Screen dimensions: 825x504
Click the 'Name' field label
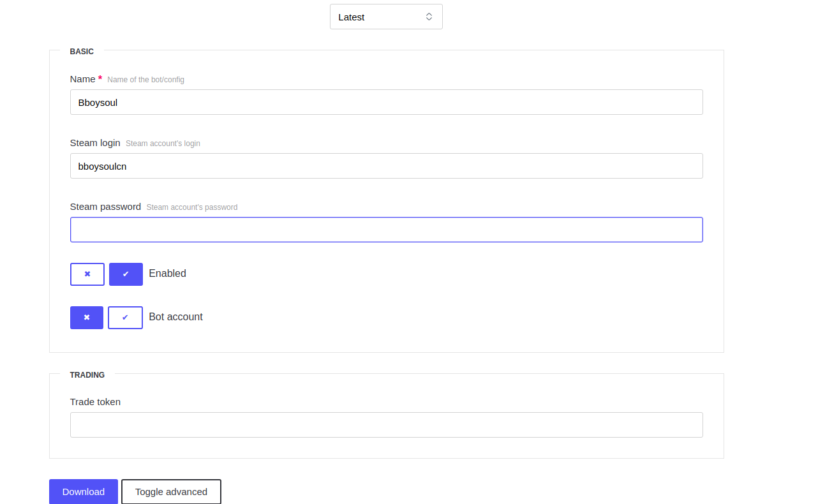83,79
